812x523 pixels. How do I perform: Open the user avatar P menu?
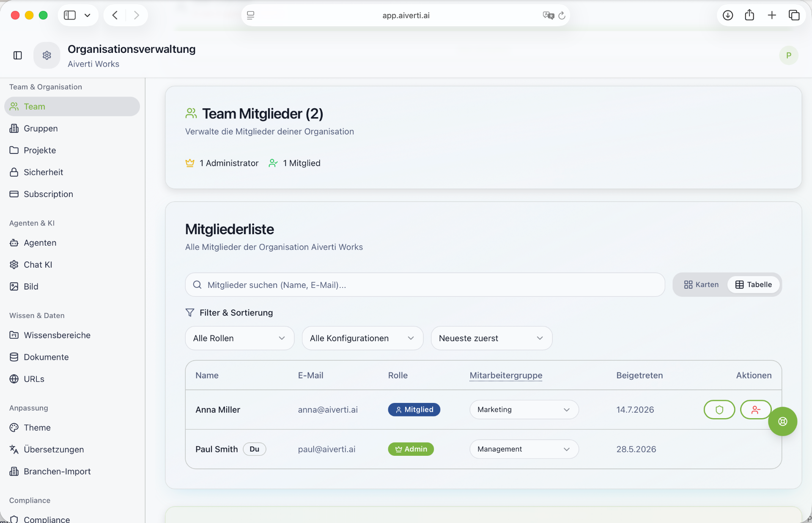pos(788,55)
